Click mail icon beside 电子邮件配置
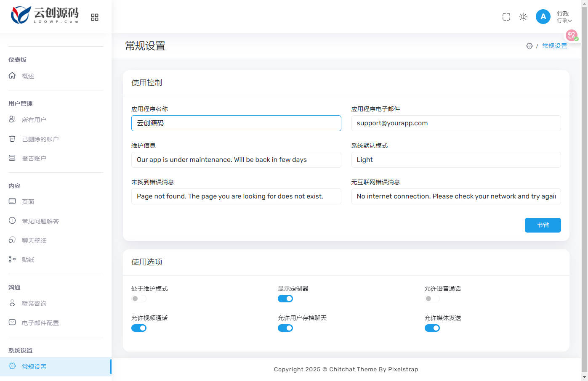The width and height of the screenshot is (588, 381). point(12,323)
